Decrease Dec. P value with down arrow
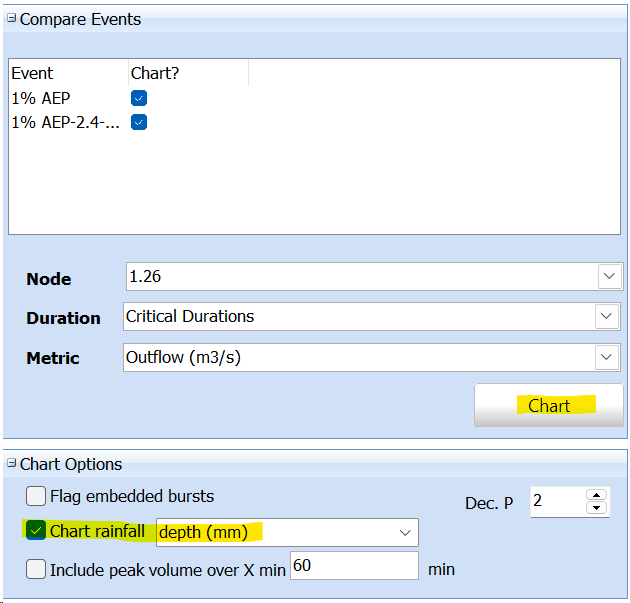Screen dimensions: 630x603 [x=599, y=508]
